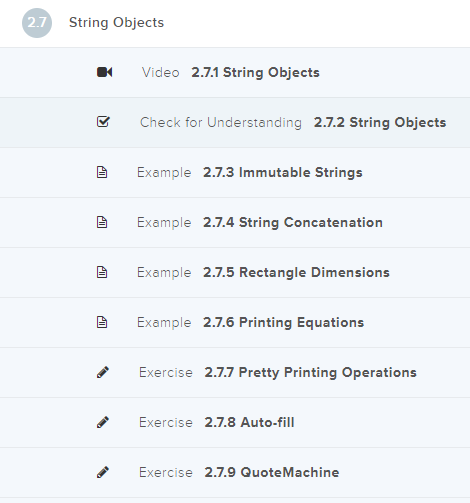Click document icon beside String Concatenation
Viewport: 470px width, 503px height.
tap(102, 222)
